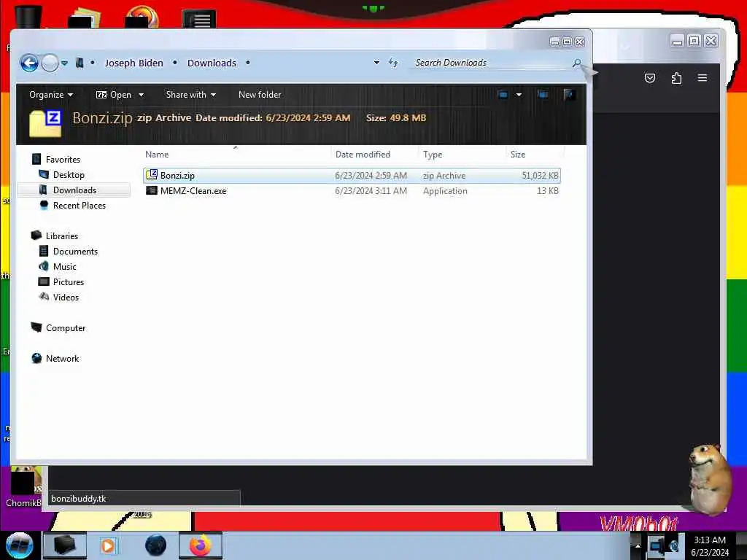Open Desktop in Favorites
The width and height of the screenshot is (747, 560).
coord(69,175)
